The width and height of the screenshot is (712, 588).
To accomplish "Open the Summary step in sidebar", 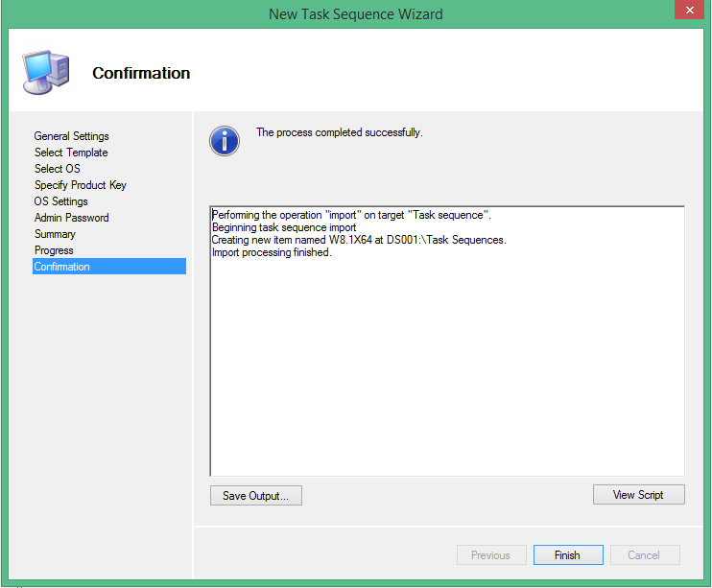I will point(55,234).
